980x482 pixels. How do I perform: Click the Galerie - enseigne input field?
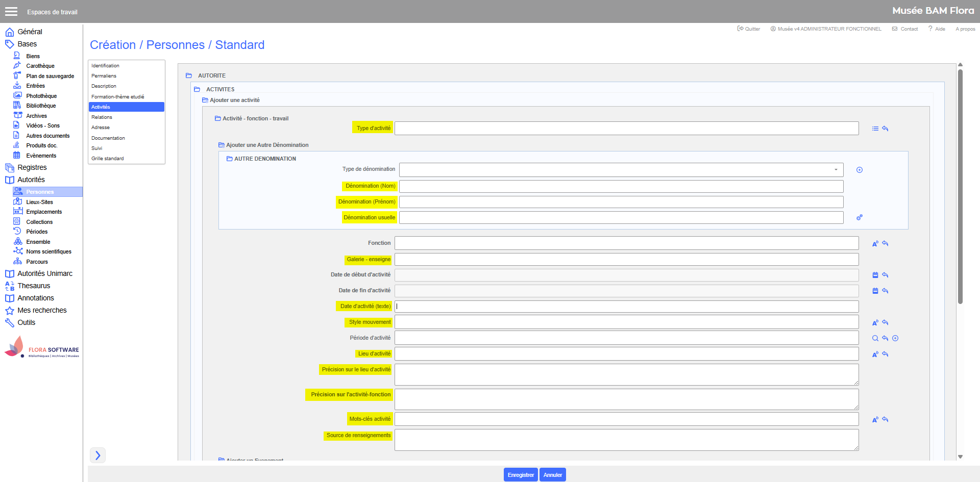626,260
